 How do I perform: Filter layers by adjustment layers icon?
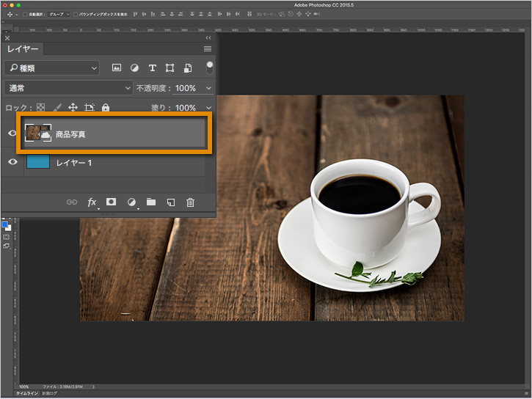pyautogui.click(x=134, y=67)
